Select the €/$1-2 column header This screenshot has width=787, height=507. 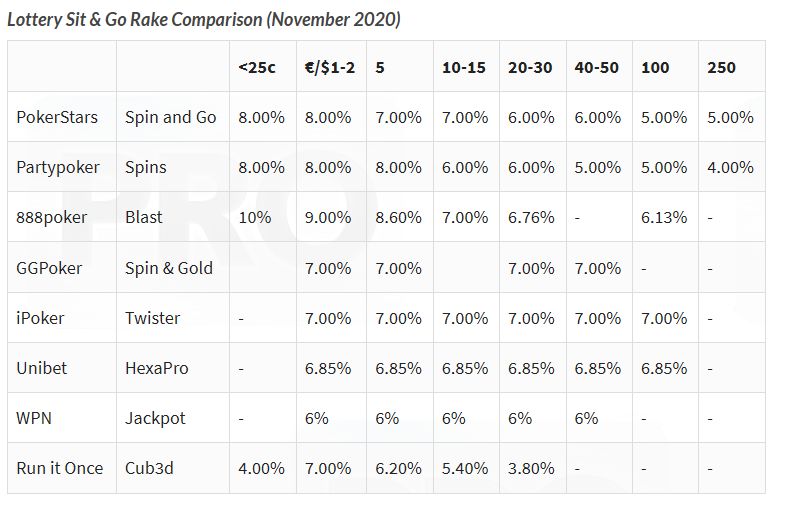click(x=332, y=68)
